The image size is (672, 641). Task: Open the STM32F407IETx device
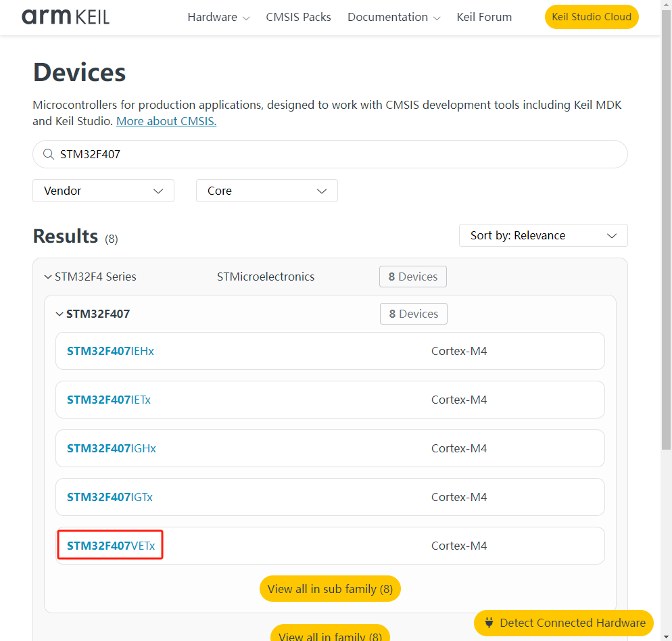109,400
